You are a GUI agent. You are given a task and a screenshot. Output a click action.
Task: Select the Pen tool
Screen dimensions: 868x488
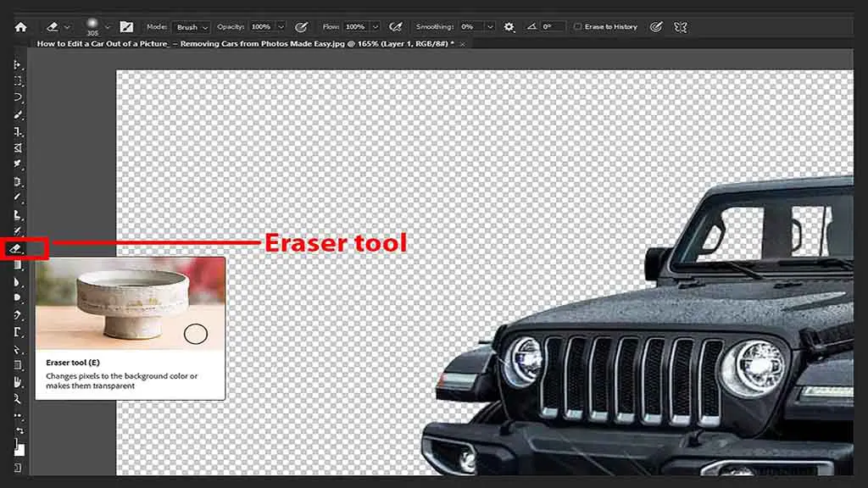coord(18,315)
